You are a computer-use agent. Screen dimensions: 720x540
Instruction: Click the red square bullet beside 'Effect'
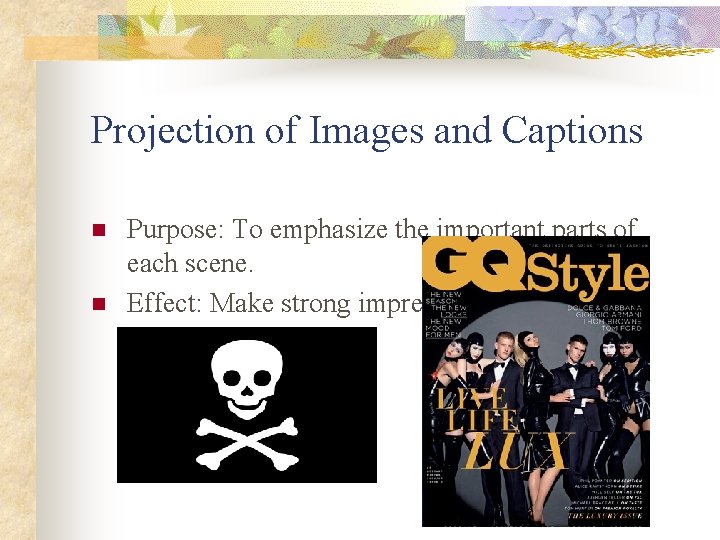click(99, 304)
